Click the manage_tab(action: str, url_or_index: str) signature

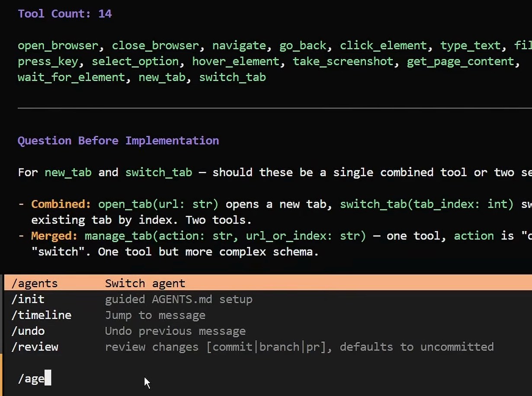[225, 236]
